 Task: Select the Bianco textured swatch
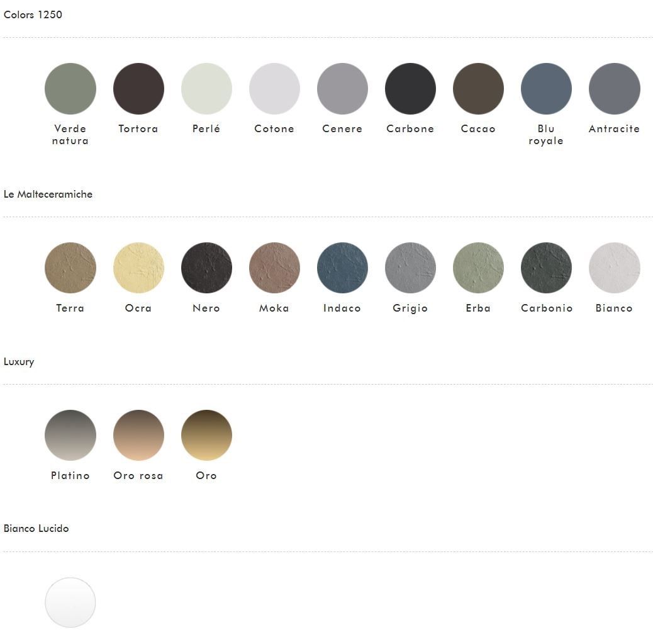coord(614,268)
